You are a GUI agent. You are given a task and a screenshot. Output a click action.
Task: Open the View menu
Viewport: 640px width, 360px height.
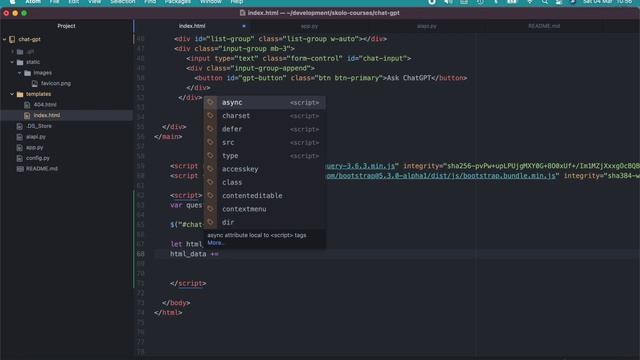(x=94, y=2)
